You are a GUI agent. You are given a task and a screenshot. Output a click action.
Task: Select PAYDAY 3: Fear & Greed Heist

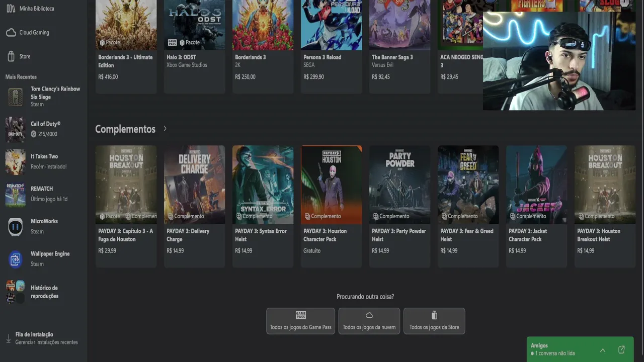tap(468, 206)
